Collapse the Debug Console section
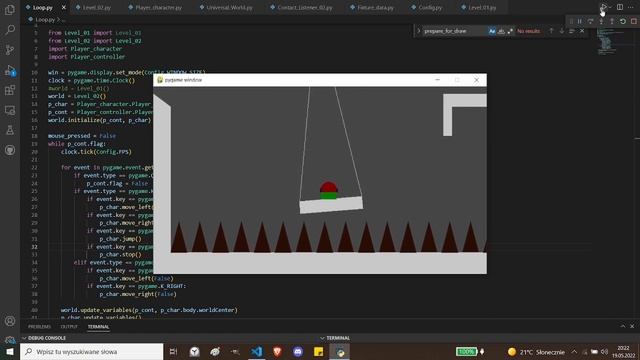 [x=24, y=338]
